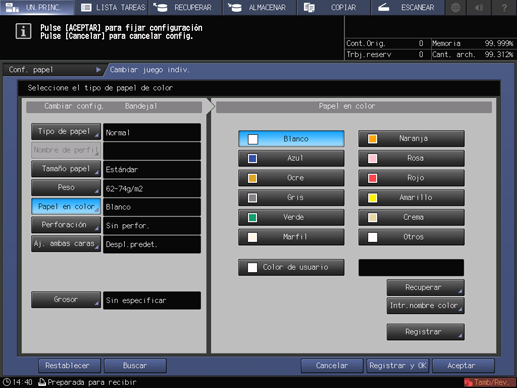Click Cancelar to cancel configuration
This screenshot has width=517, height=388.
332,366
